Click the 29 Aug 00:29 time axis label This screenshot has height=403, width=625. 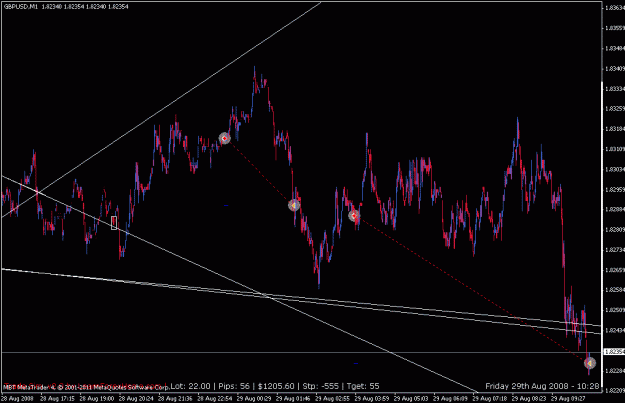(254, 398)
